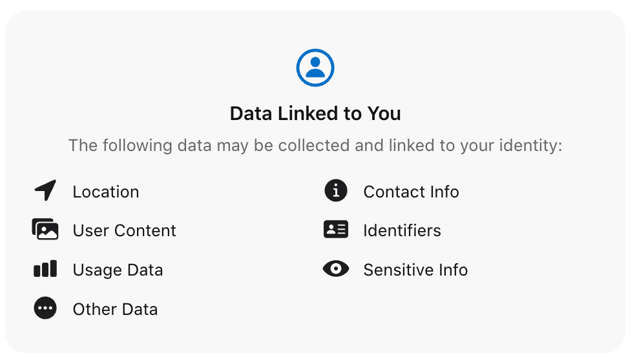Image resolution: width=637 pixels, height=364 pixels.
Task: Click the blue profile person icon
Action: pos(315,67)
